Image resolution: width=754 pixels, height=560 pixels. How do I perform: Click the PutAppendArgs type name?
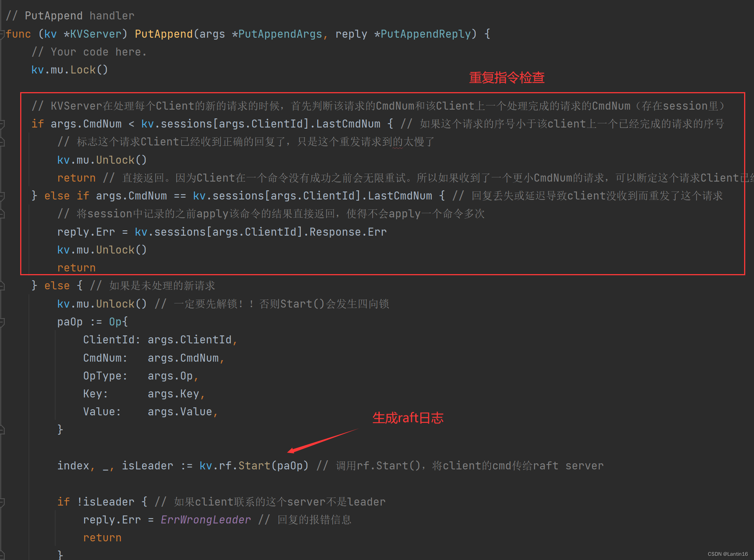tap(280, 34)
